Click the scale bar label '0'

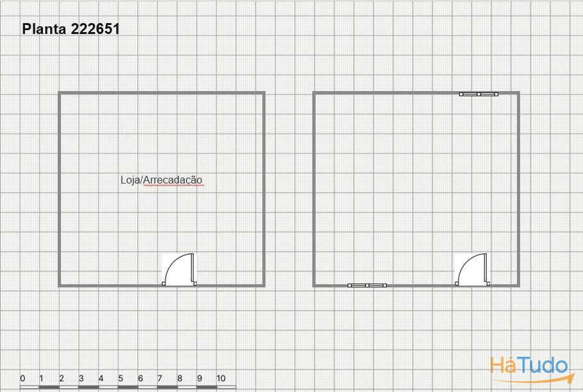pos(22,379)
